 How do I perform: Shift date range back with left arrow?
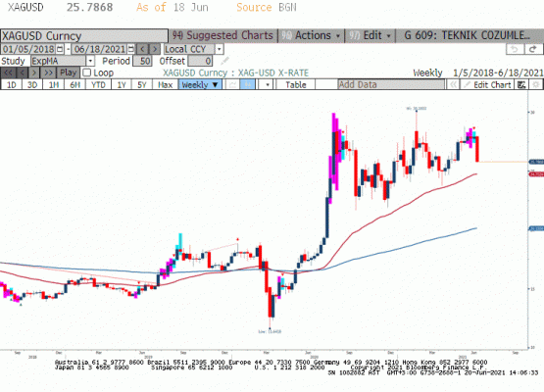coord(142,49)
